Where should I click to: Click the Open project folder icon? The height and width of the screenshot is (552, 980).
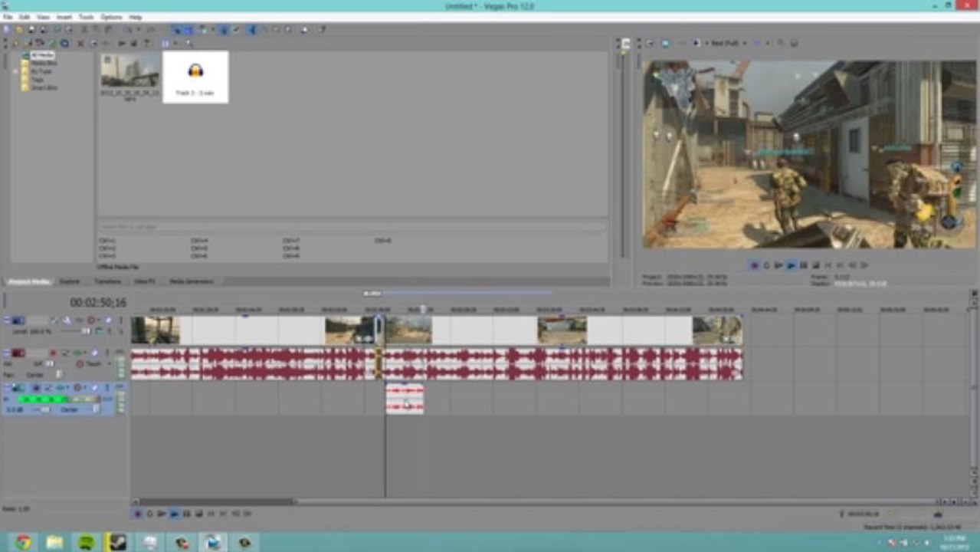pyautogui.click(x=19, y=29)
